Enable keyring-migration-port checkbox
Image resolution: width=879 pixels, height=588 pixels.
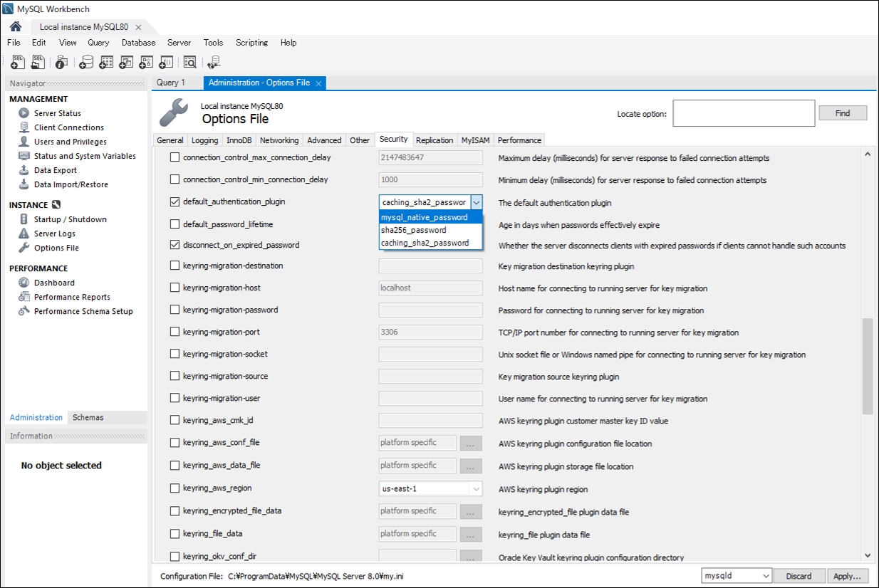pyautogui.click(x=175, y=332)
